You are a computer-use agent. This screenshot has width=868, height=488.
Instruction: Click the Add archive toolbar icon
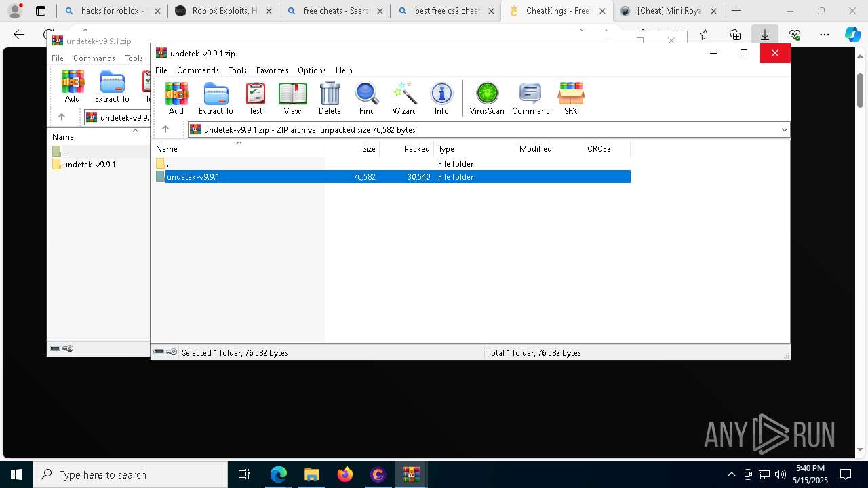coord(176,98)
